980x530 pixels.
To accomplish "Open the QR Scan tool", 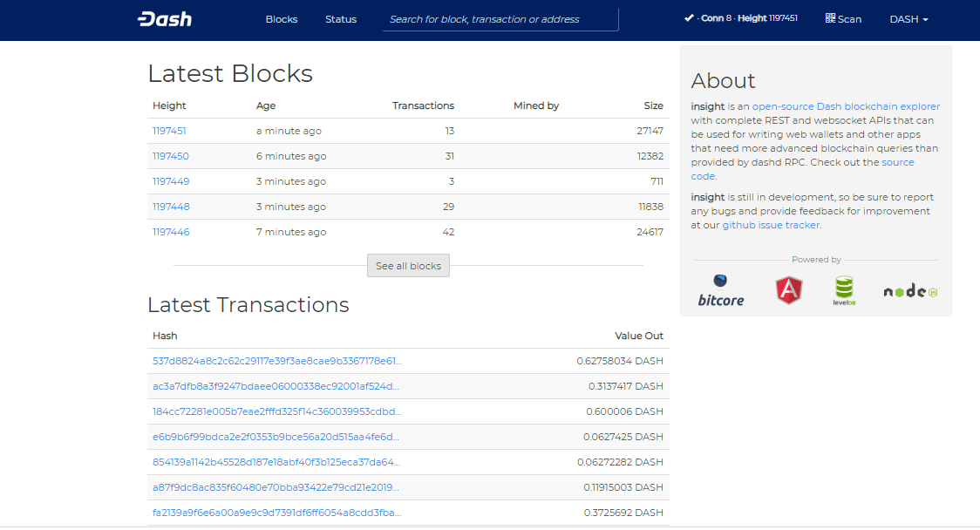I will click(843, 18).
